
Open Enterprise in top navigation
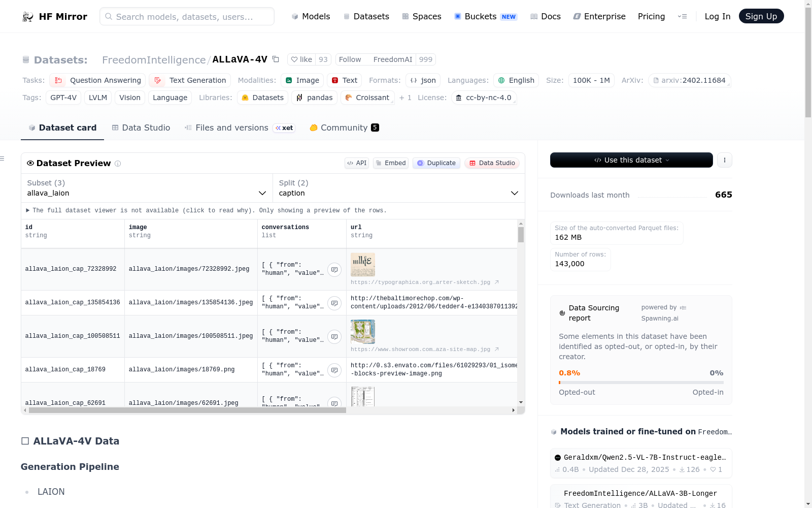(x=599, y=16)
